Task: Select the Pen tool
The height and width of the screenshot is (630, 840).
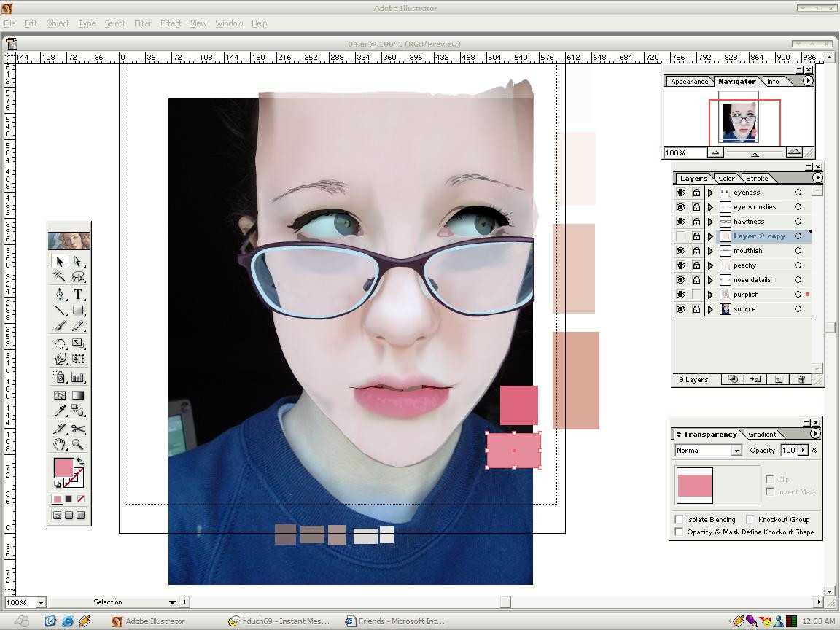Action: (x=60, y=294)
